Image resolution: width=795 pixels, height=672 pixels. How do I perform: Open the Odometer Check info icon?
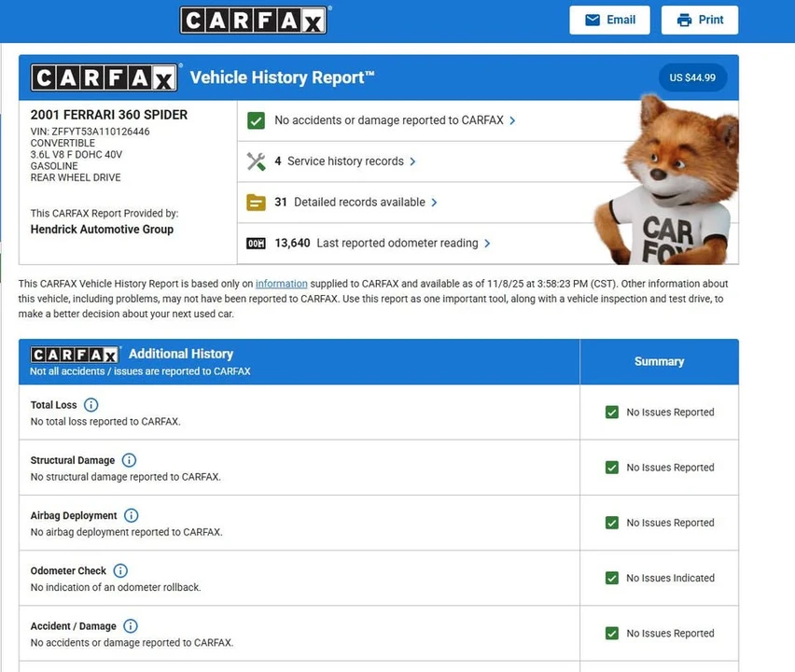coord(120,570)
